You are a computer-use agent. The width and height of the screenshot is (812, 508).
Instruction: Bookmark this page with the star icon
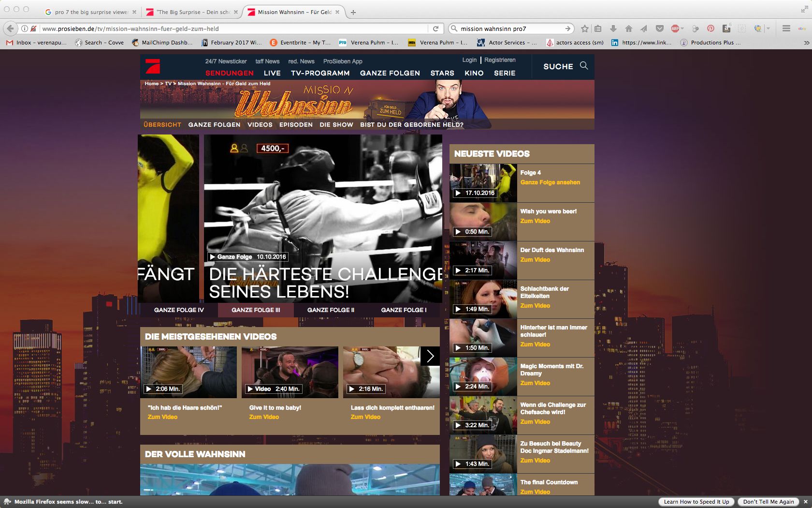(584, 29)
